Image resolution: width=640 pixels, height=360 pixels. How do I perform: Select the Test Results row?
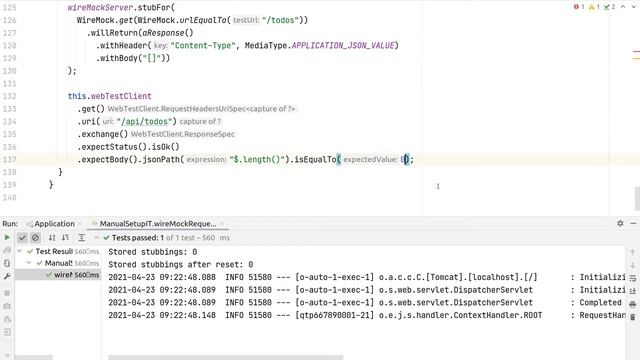coord(58,251)
